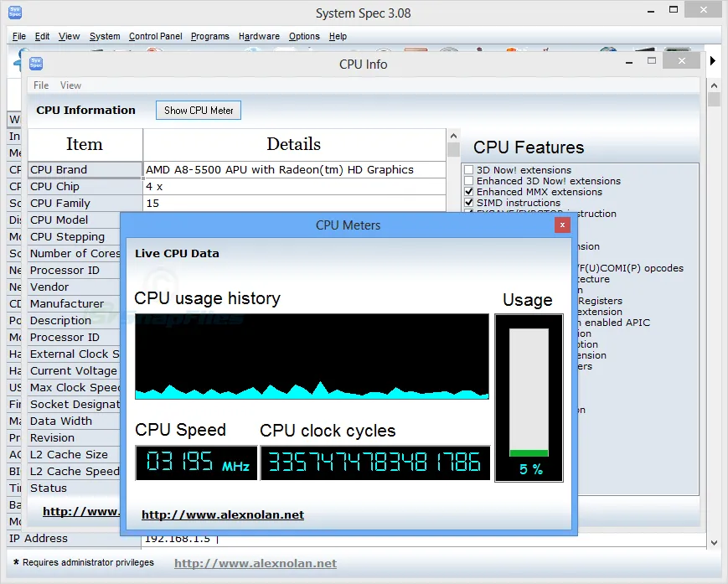Click the CPU clock cycles counter display
Image resolution: width=728 pixels, height=584 pixels.
(x=375, y=463)
